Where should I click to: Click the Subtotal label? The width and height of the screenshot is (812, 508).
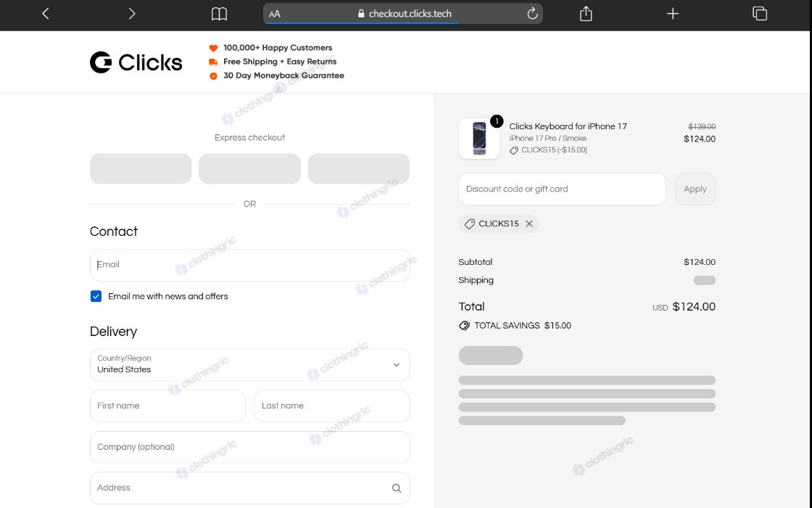pos(475,262)
